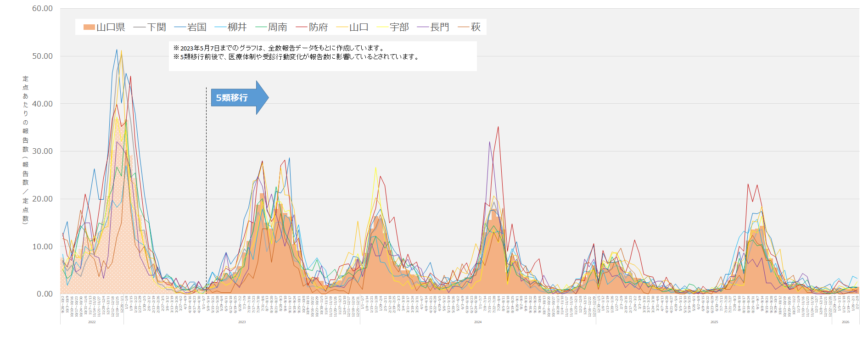
Task: Select the 2024 year label on x-axis
Action: [478, 322]
